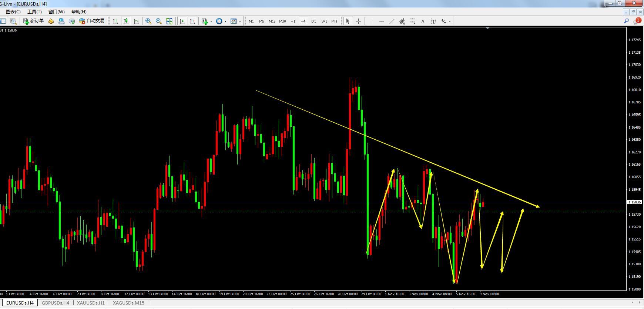The width and height of the screenshot is (644, 309).
Task: Click the 1.17245 price axis value
Action: tap(634, 40)
